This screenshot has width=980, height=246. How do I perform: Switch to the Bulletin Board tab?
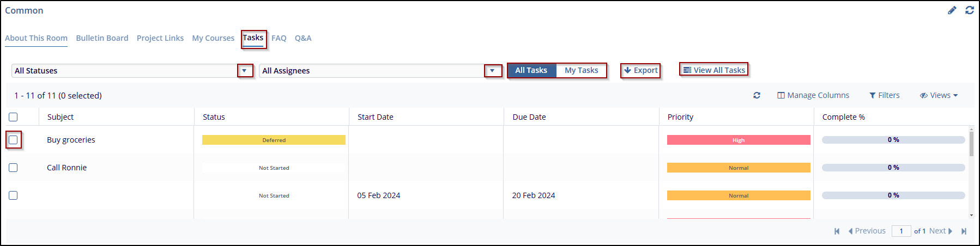[102, 38]
